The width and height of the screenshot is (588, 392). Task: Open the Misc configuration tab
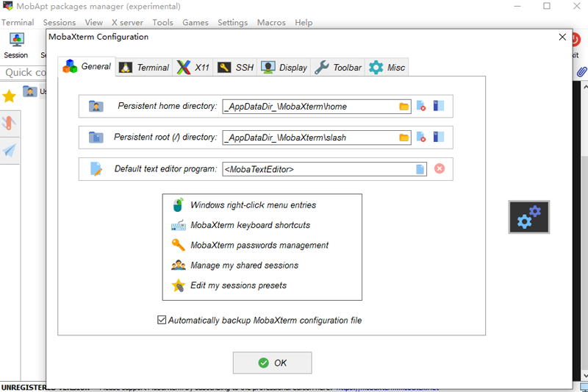point(387,68)
